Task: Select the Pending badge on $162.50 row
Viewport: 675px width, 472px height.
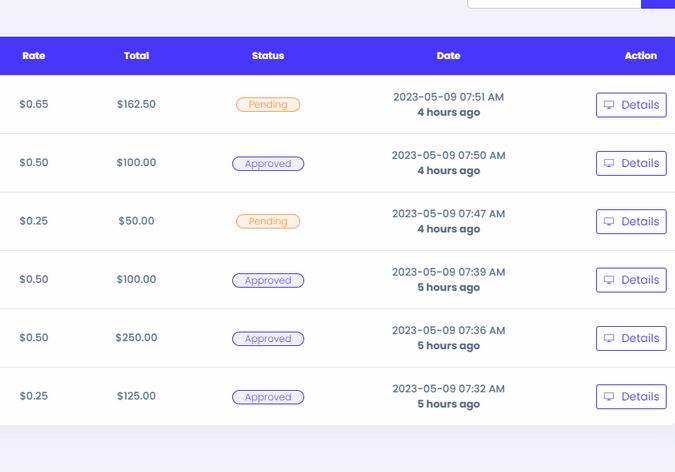Action: pos(268,105)
